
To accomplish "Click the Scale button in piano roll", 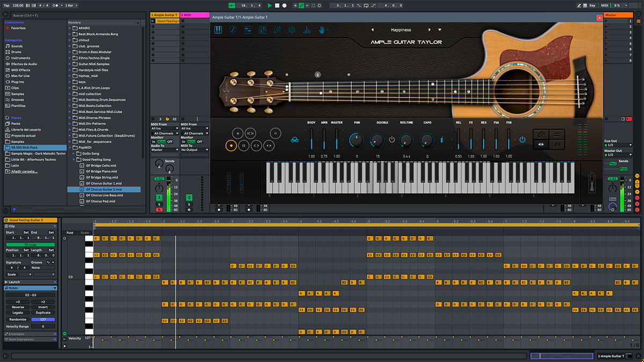I will [x=85, y=233].
